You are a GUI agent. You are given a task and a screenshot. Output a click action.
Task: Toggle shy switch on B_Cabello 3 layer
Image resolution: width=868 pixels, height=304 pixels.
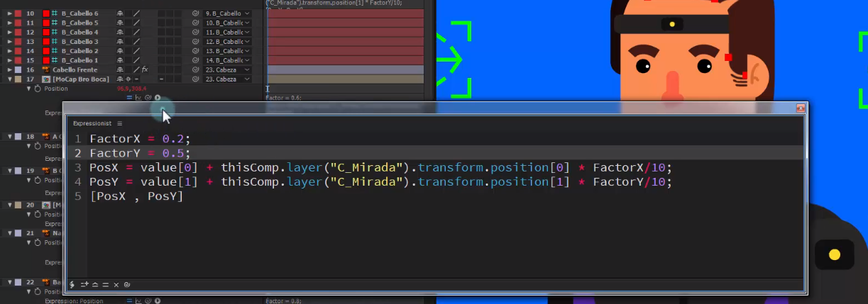coord(120,42)
